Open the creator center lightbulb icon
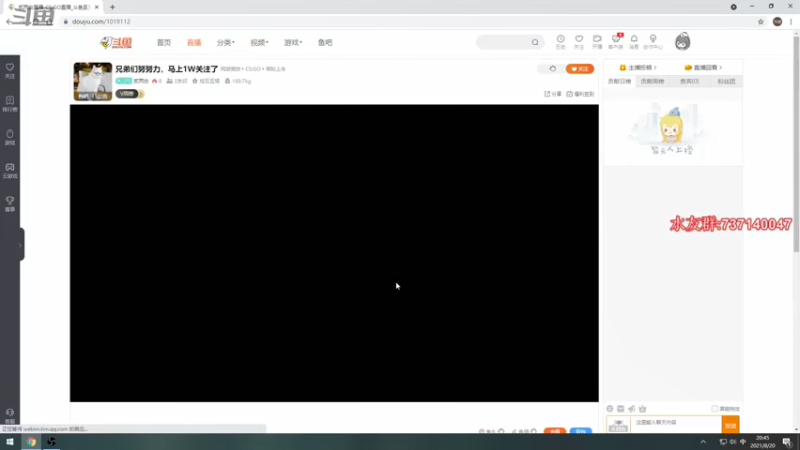800x450 pixels. point(653,41)
